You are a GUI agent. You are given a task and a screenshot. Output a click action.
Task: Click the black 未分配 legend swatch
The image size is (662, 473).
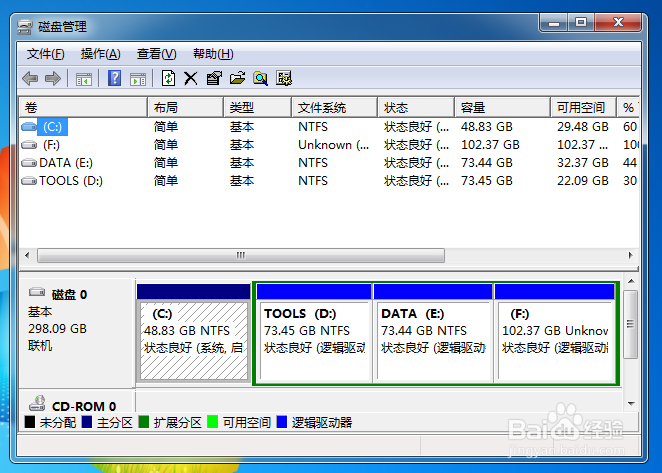(30, 422)
